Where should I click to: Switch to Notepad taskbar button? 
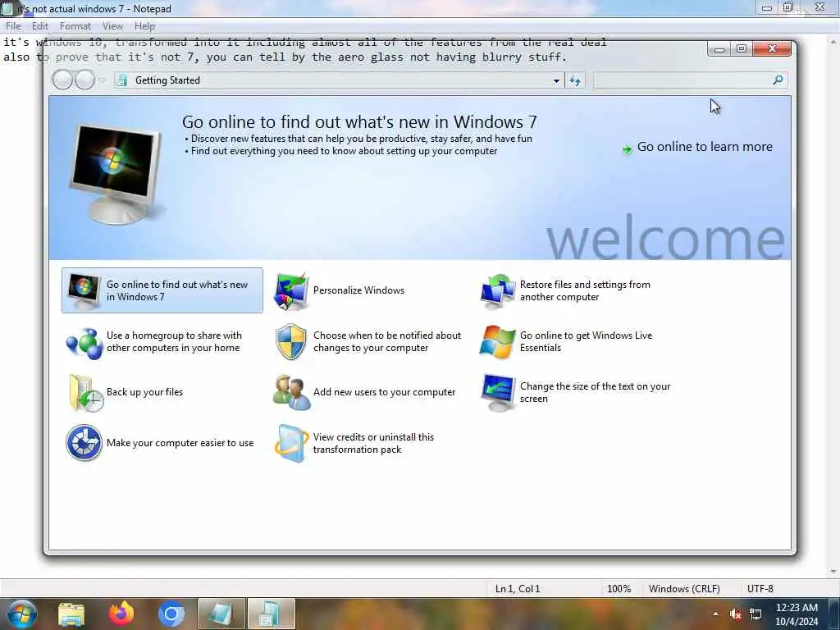(x=221, y=614)
